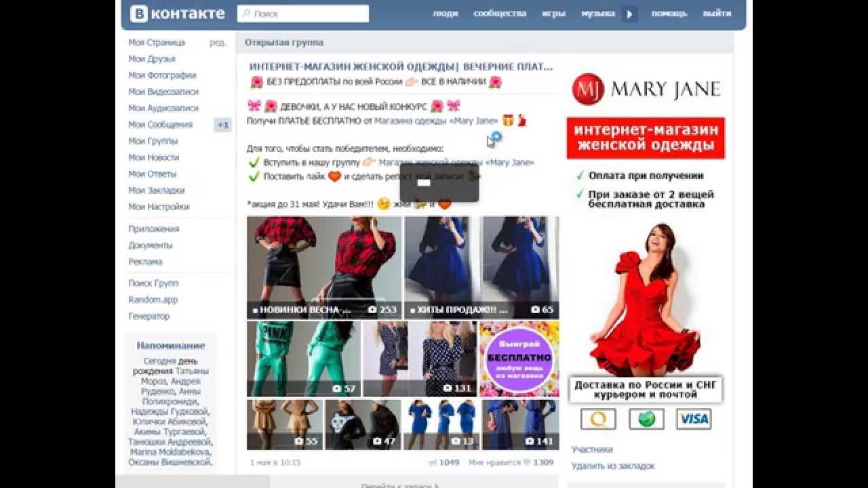This screenshot has width=868, height=488.
Task: Open Реклама
Action: click(145, 262)
